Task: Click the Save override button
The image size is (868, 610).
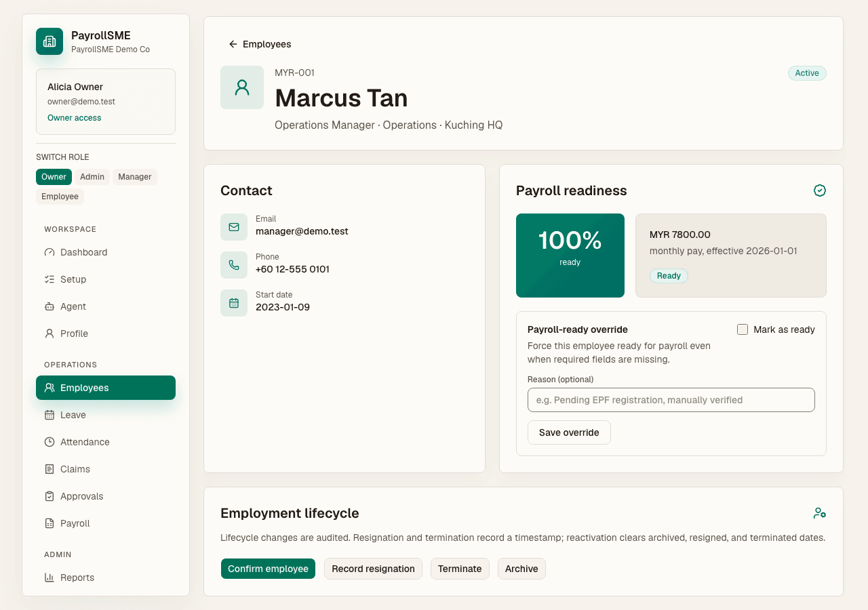Action: coord(569,432)
